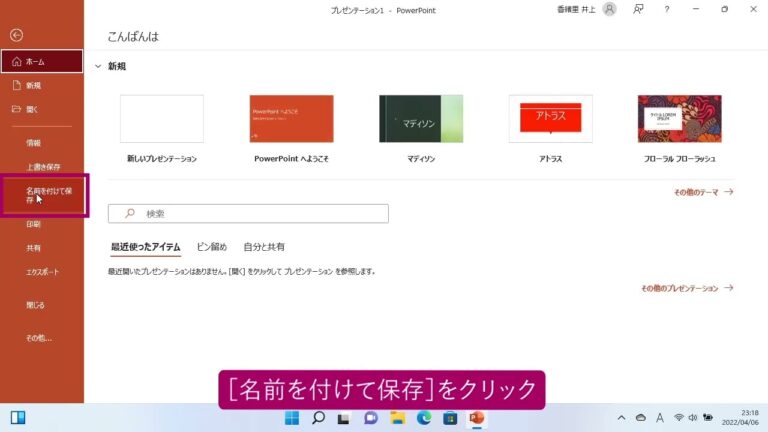Click 名前を付けて保存 (Save As)

point(44,195)
